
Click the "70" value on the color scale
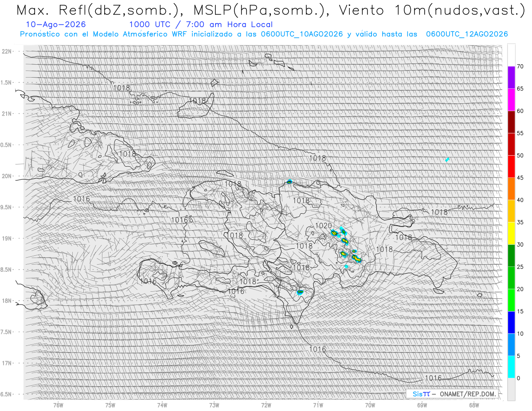pyautogui.click(x=520, y=67)
